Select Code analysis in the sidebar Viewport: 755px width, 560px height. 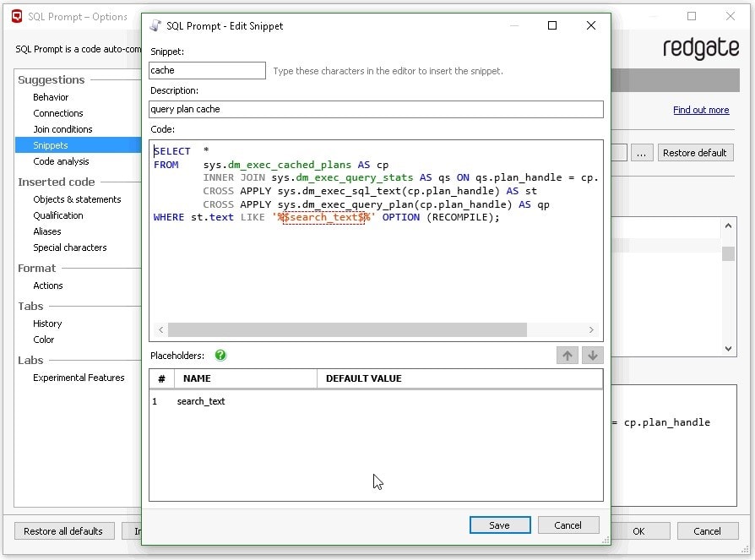61,161
